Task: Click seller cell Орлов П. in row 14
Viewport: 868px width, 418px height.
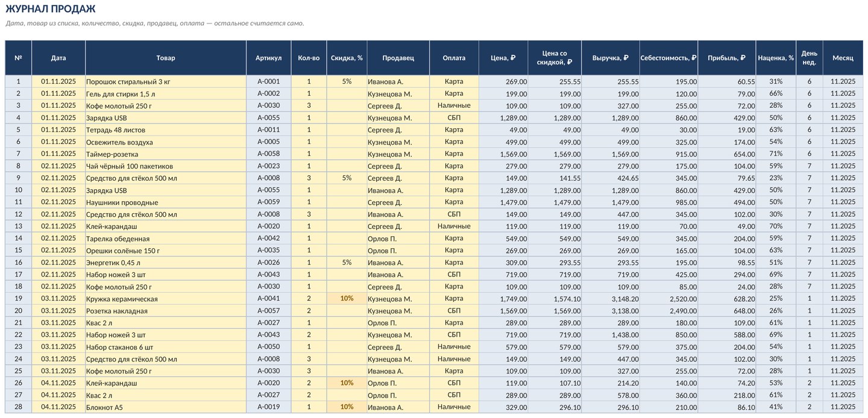Action: 398,239
